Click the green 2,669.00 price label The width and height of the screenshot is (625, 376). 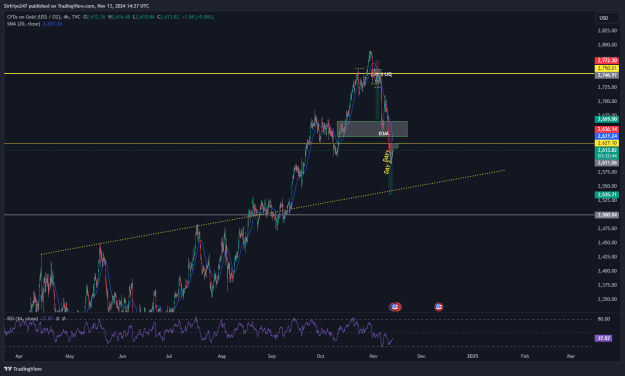click(x=607, y=119)
